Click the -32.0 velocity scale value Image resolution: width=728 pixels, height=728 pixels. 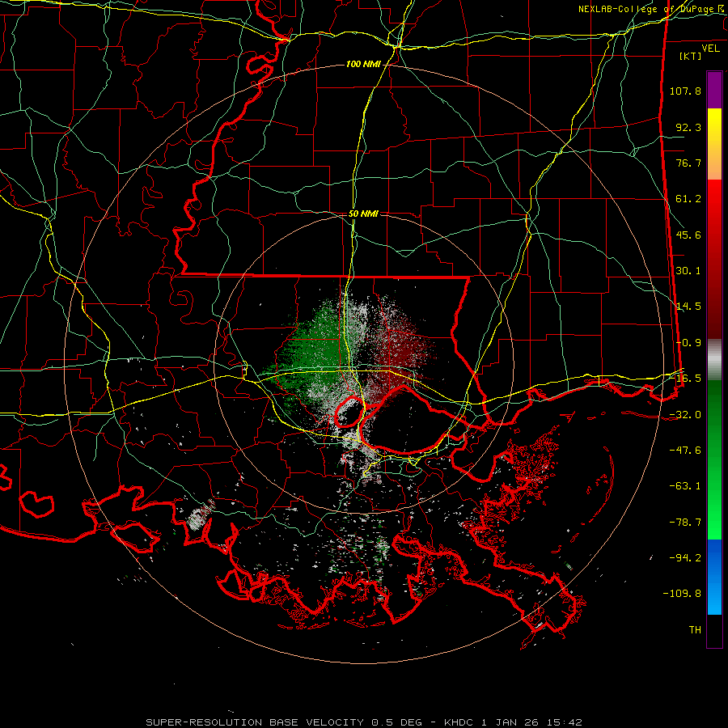click(685, 415)
